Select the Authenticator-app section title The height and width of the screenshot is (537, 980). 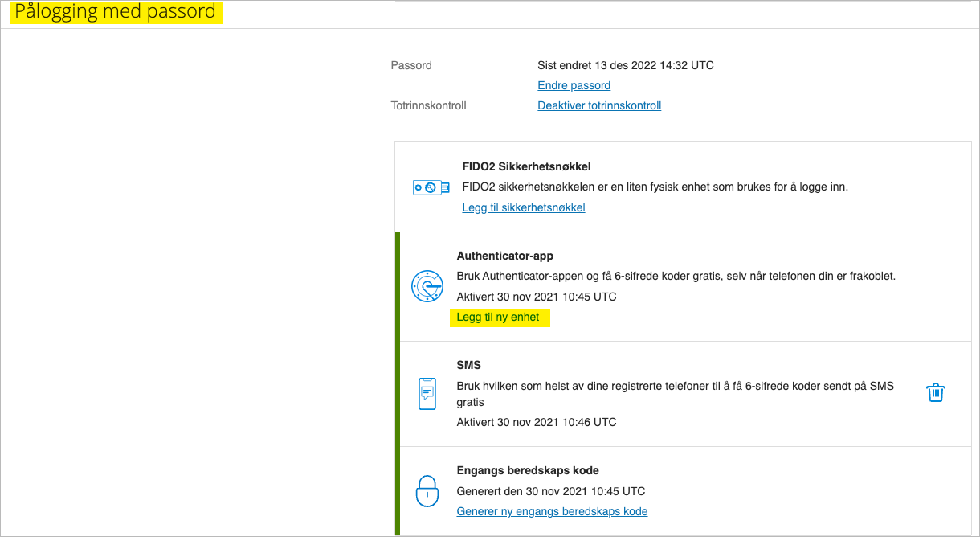pyautogui.click(x=504, y=256)
